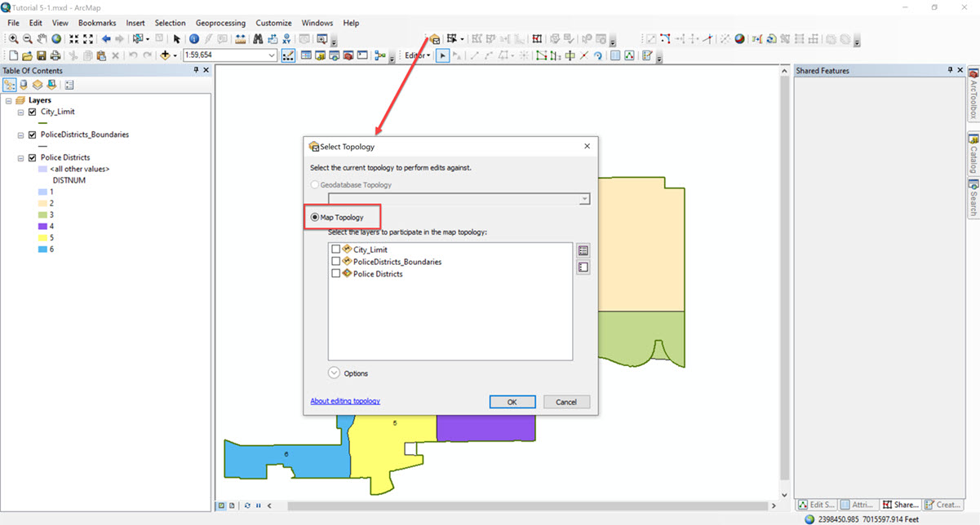Viewport: 980px width, 525px height.
Task: Open the Catalog side tab
Action: pos(973,152)
